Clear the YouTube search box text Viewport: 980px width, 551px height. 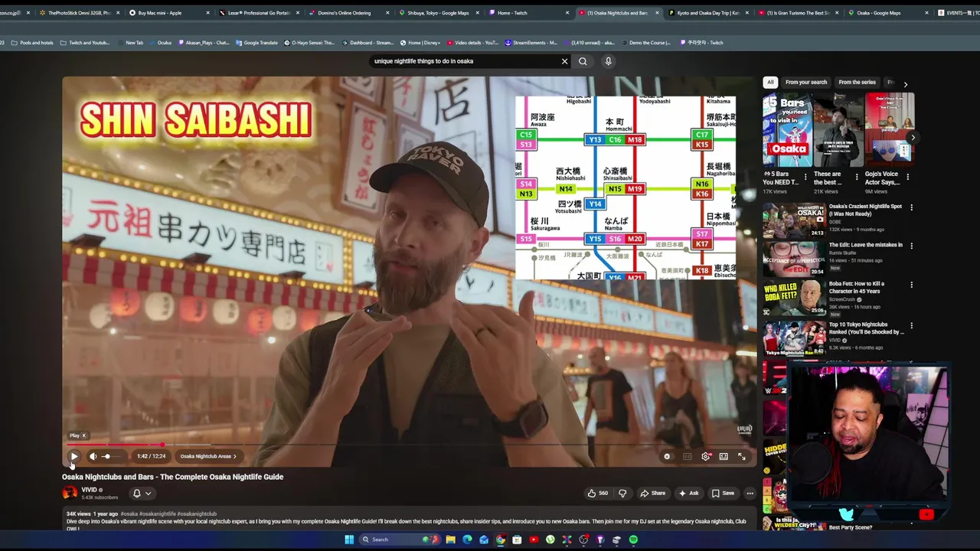(565, 61)
